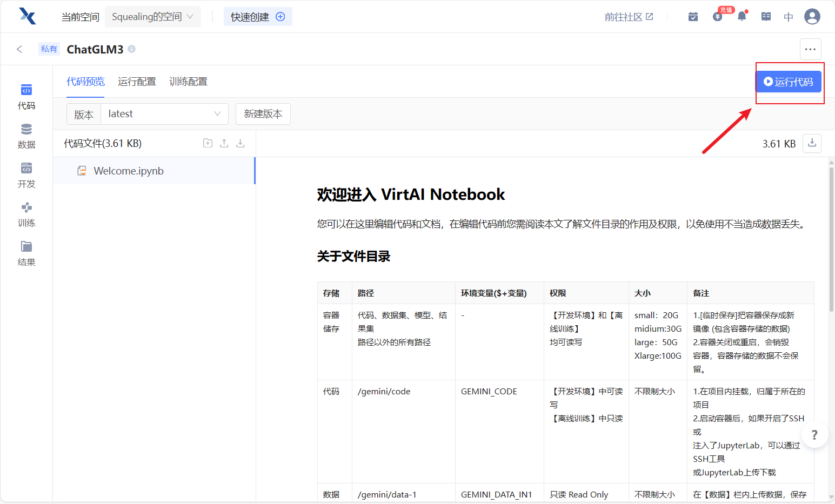
Task: Click the new folder icon in code files
Action: point(208,143)
